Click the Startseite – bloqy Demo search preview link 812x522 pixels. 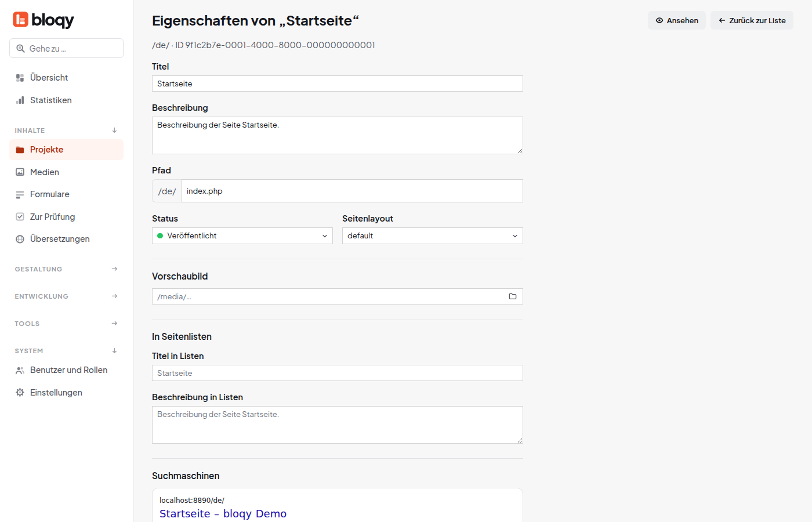tap(223, 514)
